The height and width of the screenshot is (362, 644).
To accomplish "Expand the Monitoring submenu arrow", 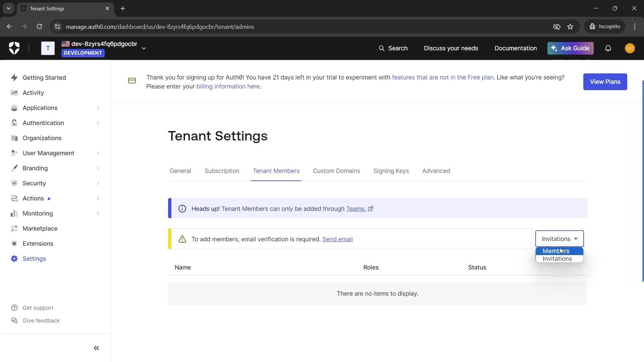I will (x=98, y=213).
